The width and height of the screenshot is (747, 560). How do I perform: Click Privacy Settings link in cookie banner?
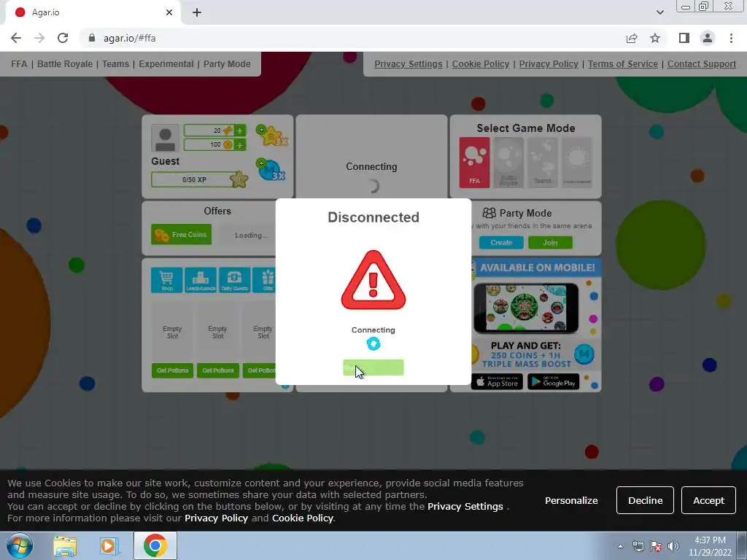[465, 506]
